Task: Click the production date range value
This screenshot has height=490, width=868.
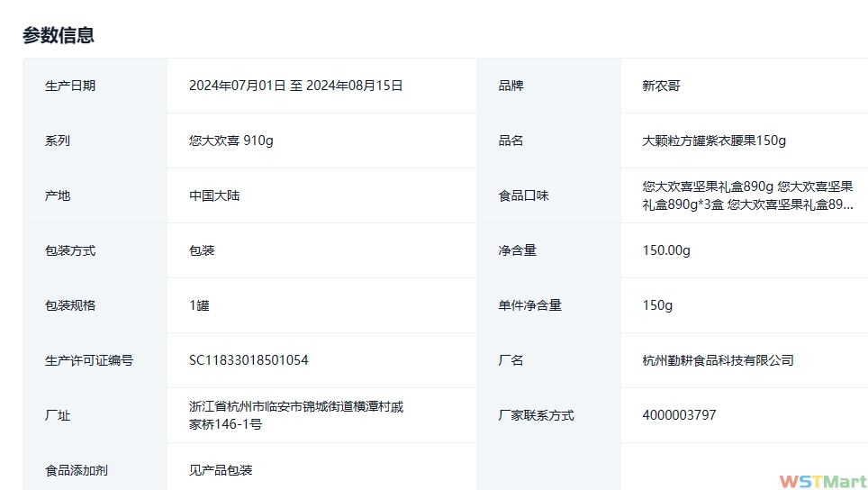Action: (x=295, y=86)
